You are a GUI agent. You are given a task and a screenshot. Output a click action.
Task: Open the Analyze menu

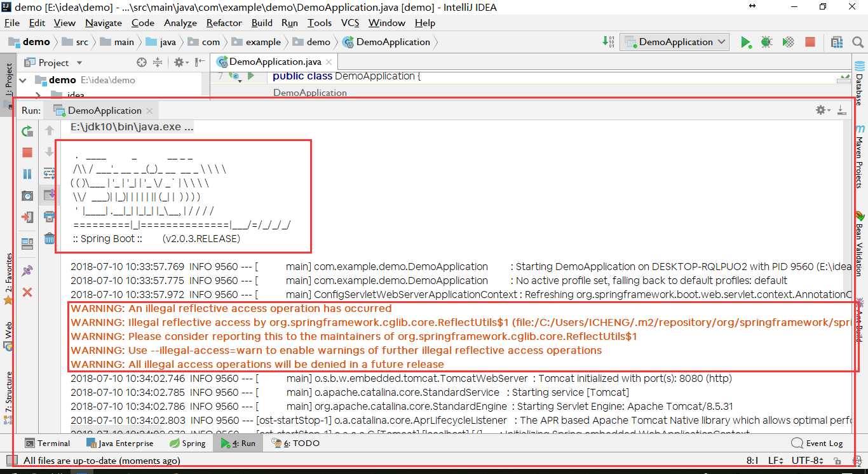pyautogui.click(x=180, y=22)
